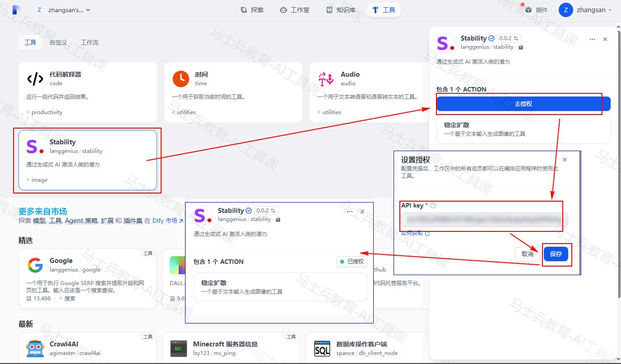The width and height of the screenshot is (621, 364).
Task: Click the 搜索 tag on Google card
Action: [67, 299]
